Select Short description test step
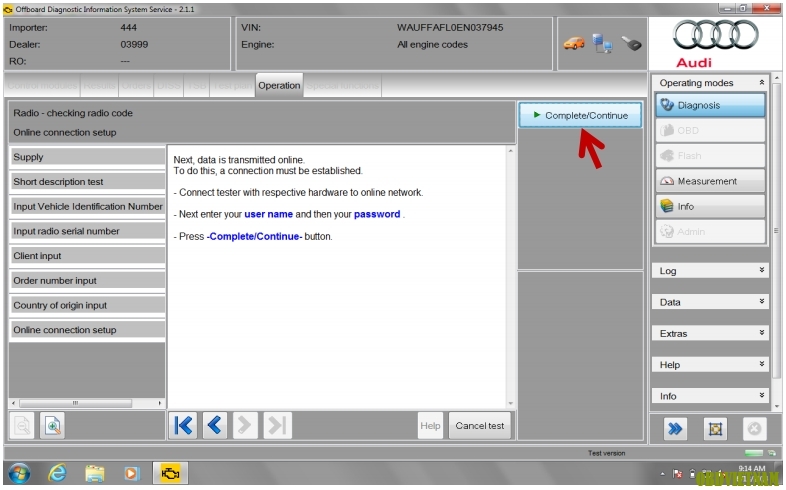The height and width of the screenshot is (490, 786). [87, 181]
